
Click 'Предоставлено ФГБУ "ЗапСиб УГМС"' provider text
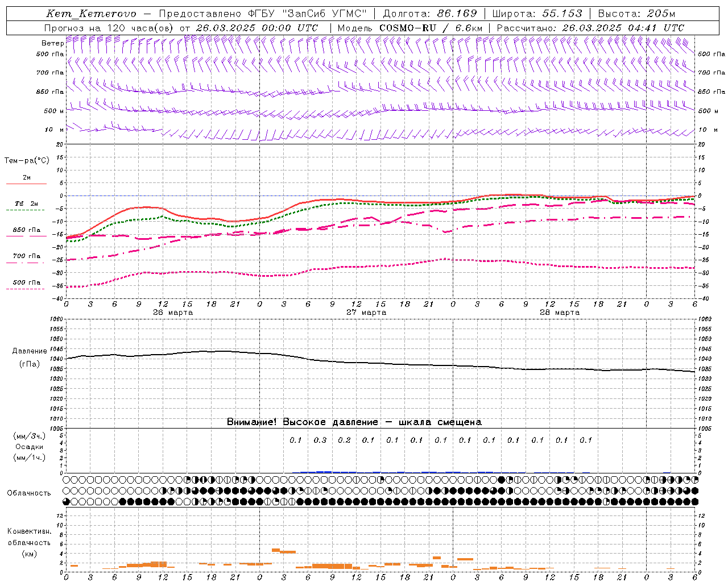click(263, 14)
